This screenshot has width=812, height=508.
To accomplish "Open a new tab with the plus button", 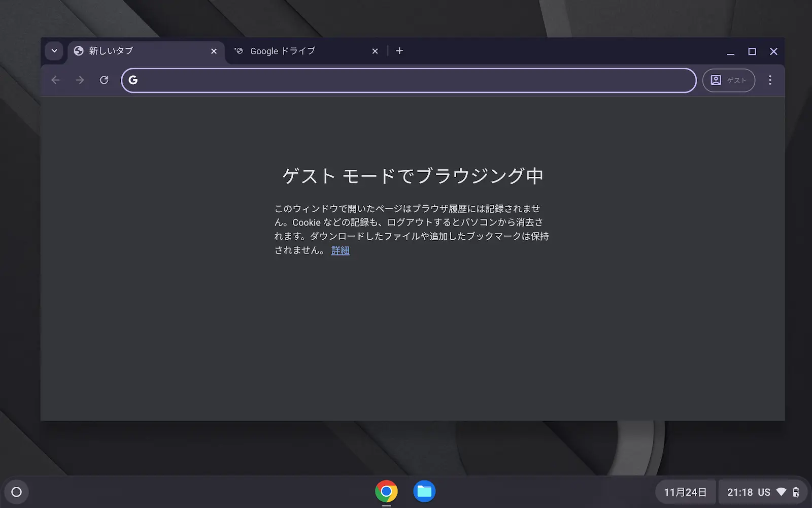I will click(x=400, y=51).
